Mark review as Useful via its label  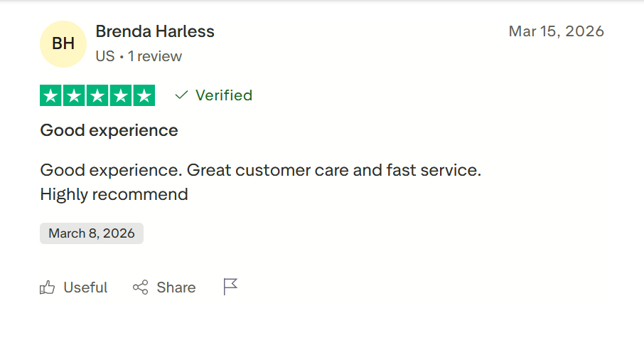[x=85, y=287]
